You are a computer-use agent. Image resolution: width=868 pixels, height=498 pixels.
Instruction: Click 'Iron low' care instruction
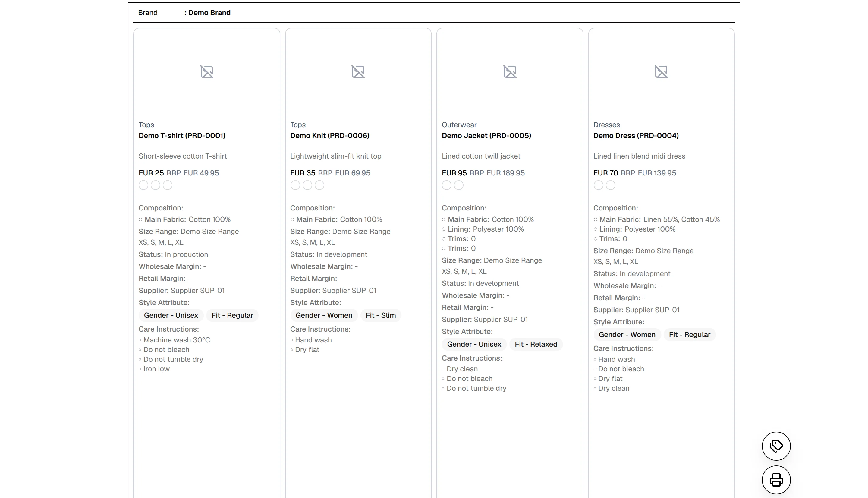156,369
